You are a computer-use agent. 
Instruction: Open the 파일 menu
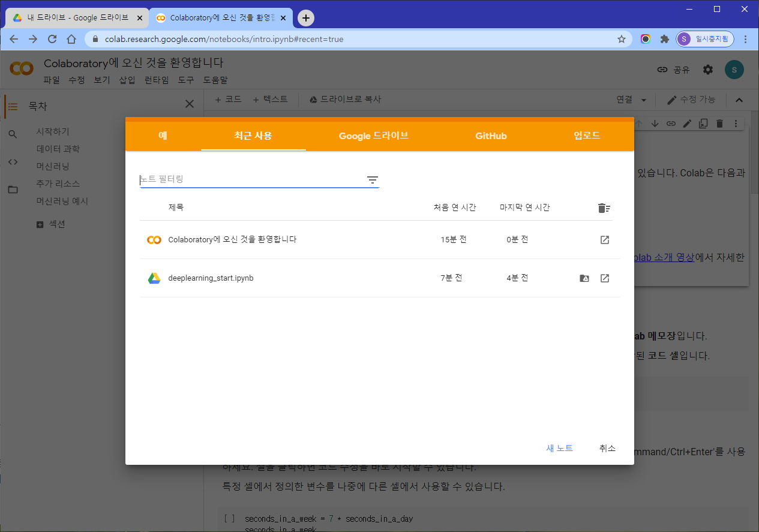coord(52,80)
